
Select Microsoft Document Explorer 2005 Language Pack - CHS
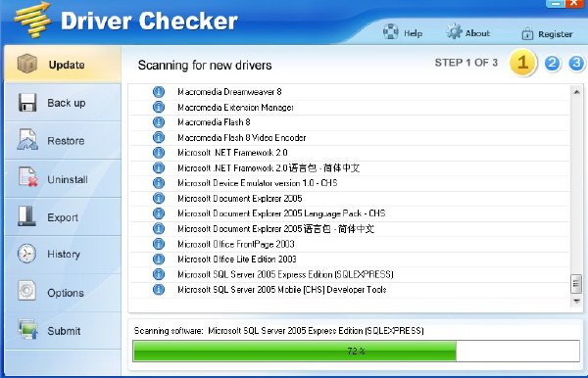coord(281,213)
